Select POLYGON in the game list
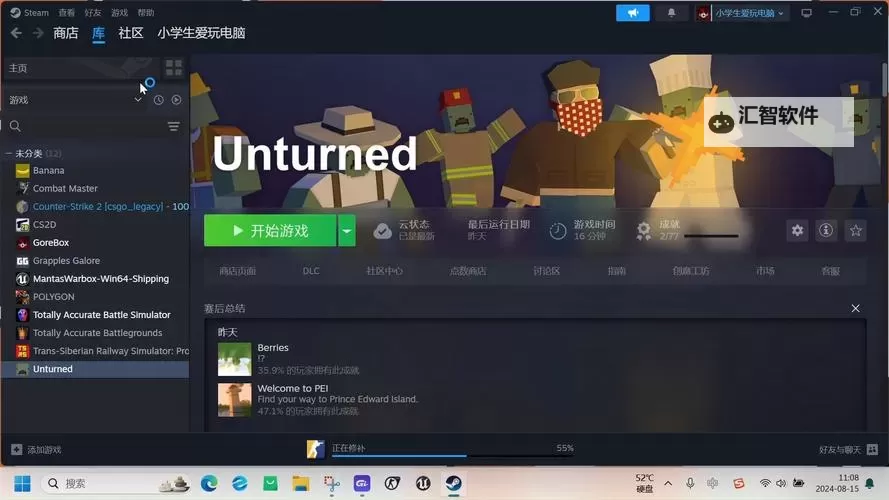This screenshot has height=500, width=889. tap(53, 296)
